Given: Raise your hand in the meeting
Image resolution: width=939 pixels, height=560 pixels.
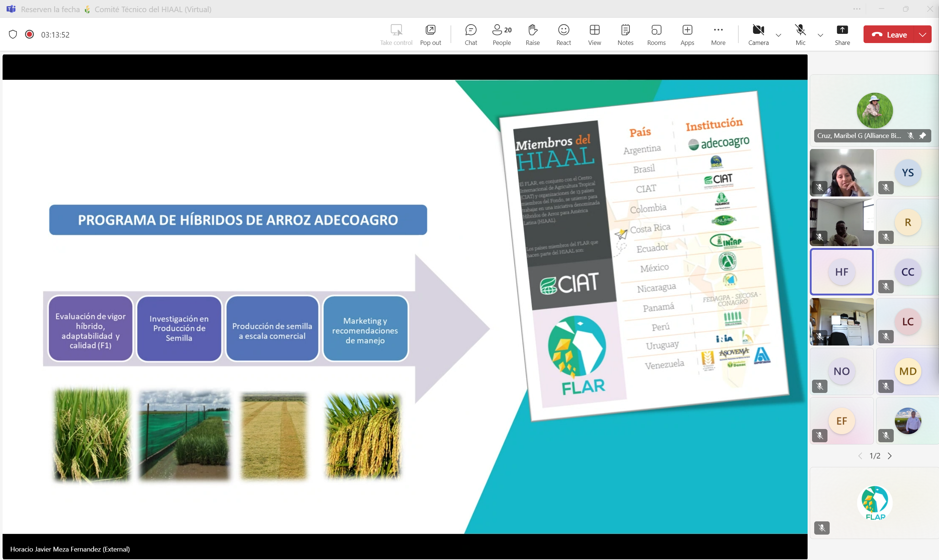Looking at the screenshot, I should [x=533, y=35].
